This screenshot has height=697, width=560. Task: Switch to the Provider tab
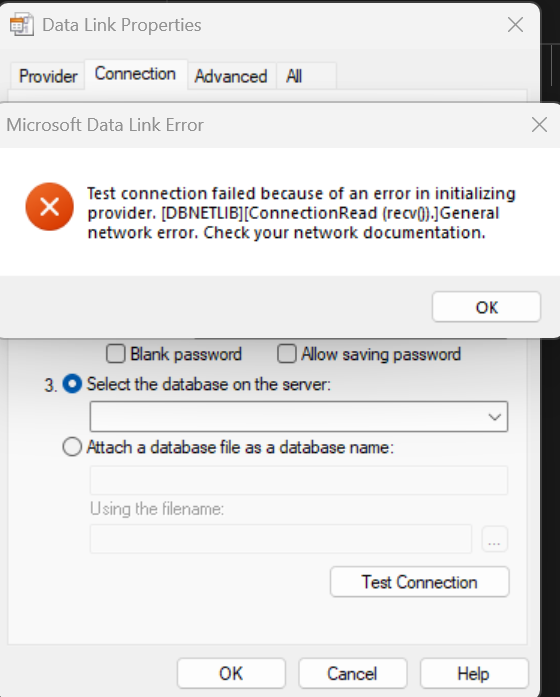pyautogui.click(x=48, y=76)
